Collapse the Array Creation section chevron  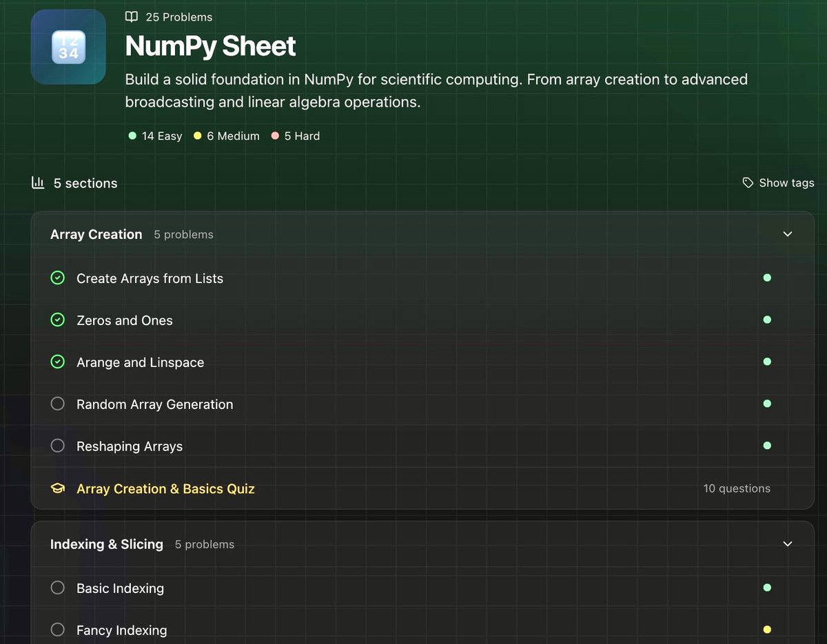coord(788,234)
